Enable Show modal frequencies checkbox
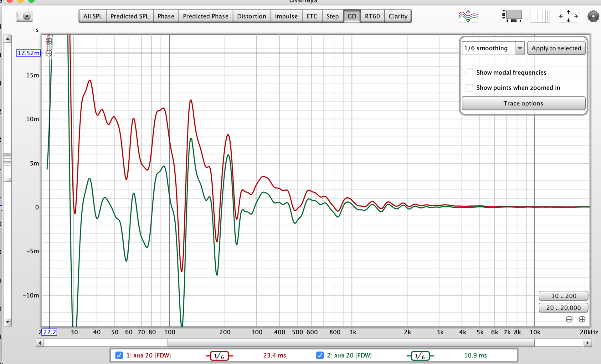Viewport: 601px width, 364px height. [469, 73]
